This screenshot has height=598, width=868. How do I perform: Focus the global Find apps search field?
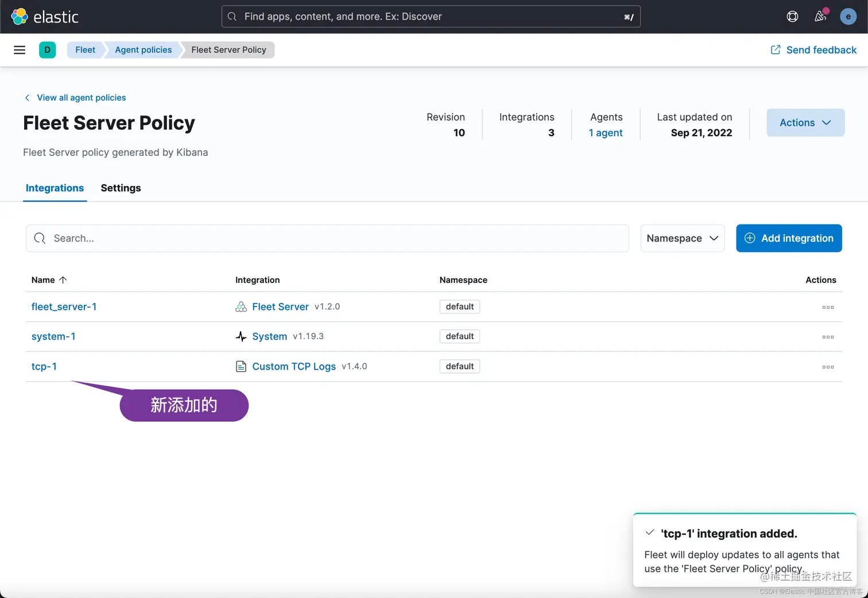[431, 17]
